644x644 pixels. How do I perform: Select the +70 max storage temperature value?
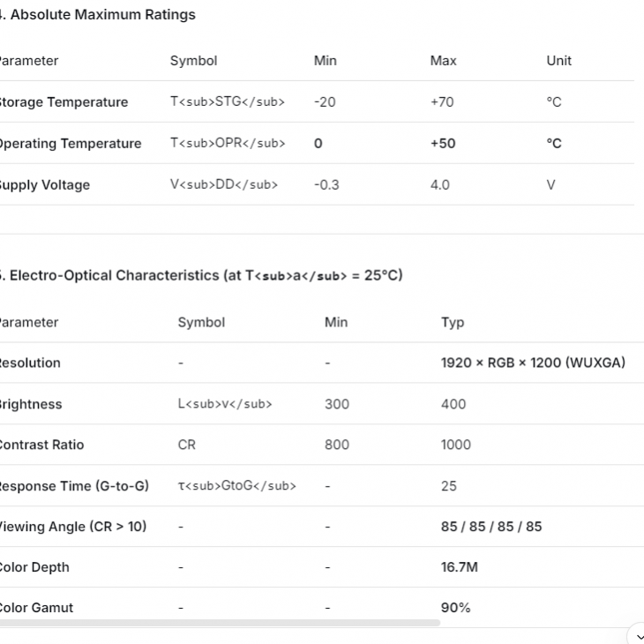click(x=442, y=101)
